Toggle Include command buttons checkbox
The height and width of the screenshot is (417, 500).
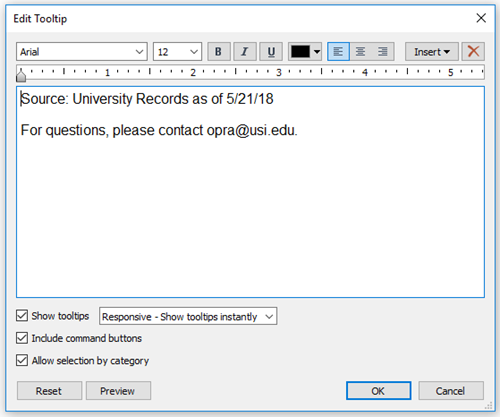(x=22, y=338)
